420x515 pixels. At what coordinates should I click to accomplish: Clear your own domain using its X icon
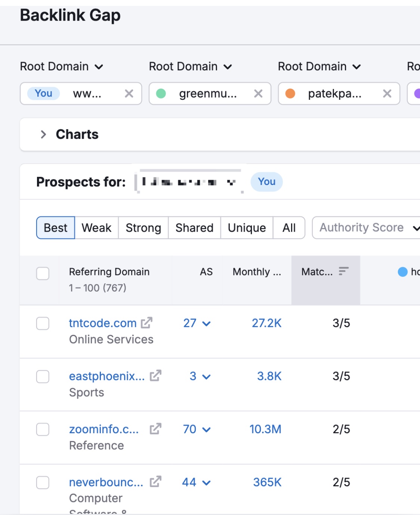[129, 93]
